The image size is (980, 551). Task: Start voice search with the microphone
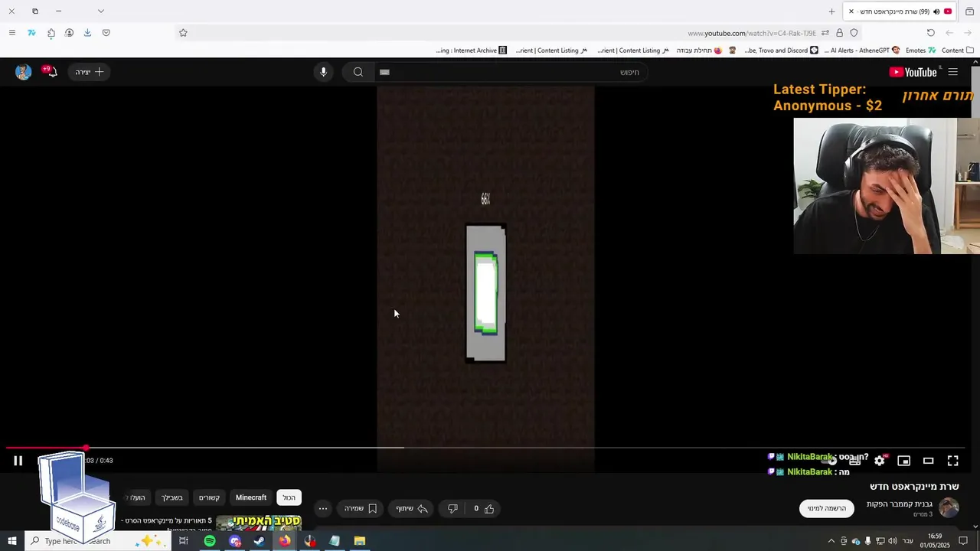(323, 72)
